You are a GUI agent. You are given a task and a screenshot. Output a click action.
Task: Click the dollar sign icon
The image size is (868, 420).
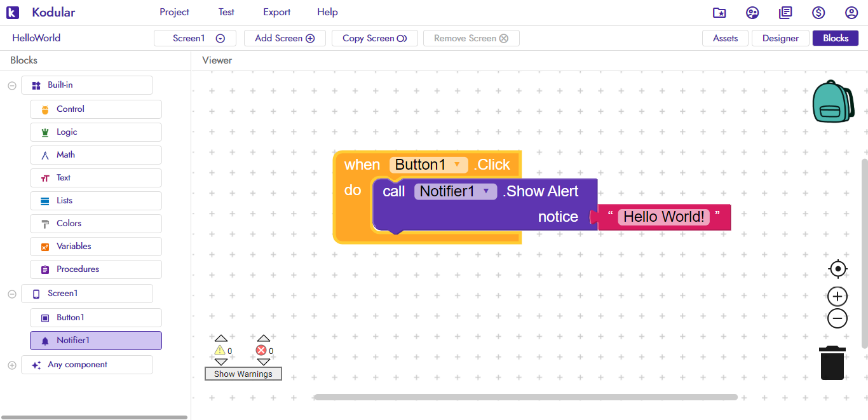pyautogui.click(x=818, y=13)
